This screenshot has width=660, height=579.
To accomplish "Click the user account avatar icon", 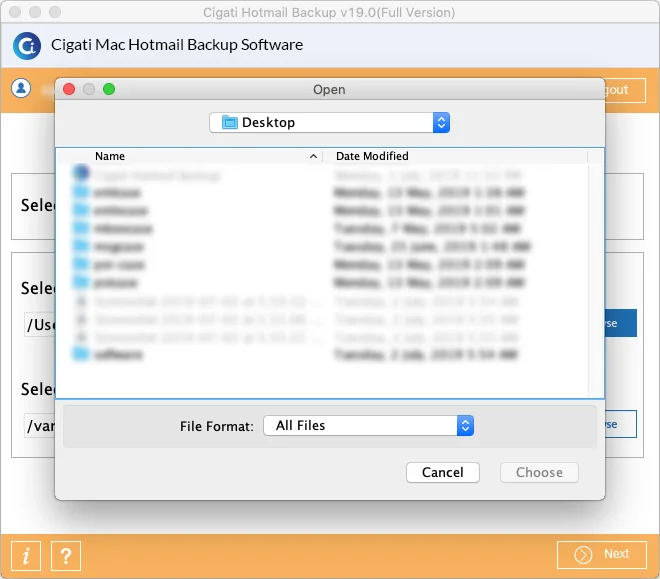I will click(x=21, y=88).
